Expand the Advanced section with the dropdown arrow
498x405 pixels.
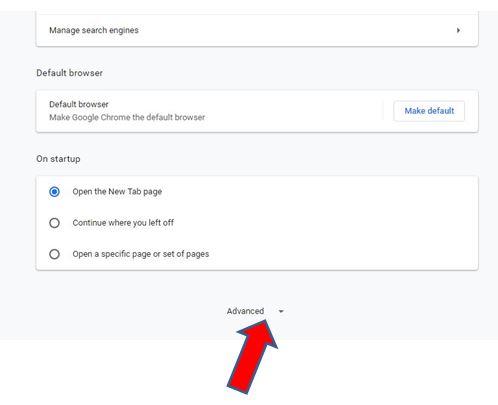point(281,311)
